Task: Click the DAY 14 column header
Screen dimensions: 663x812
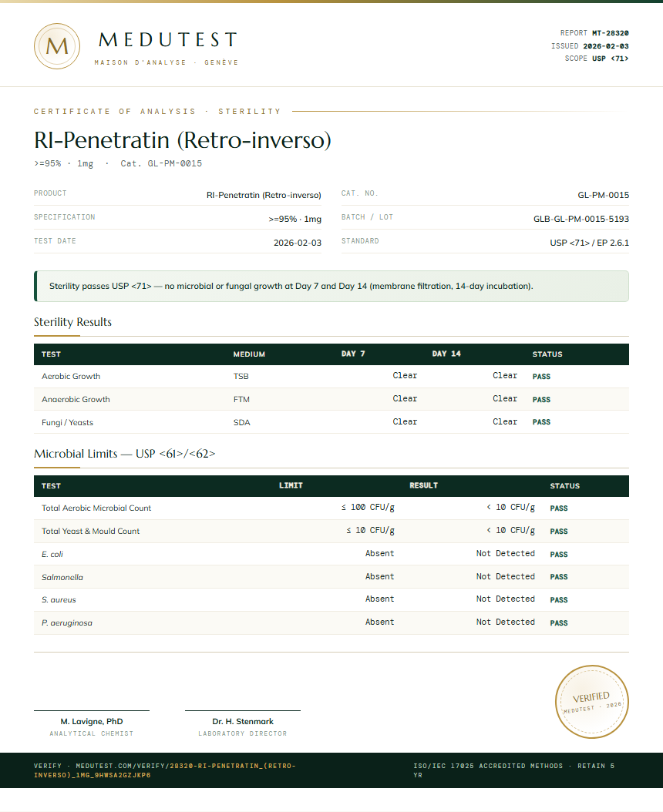Action: (446, 354)
